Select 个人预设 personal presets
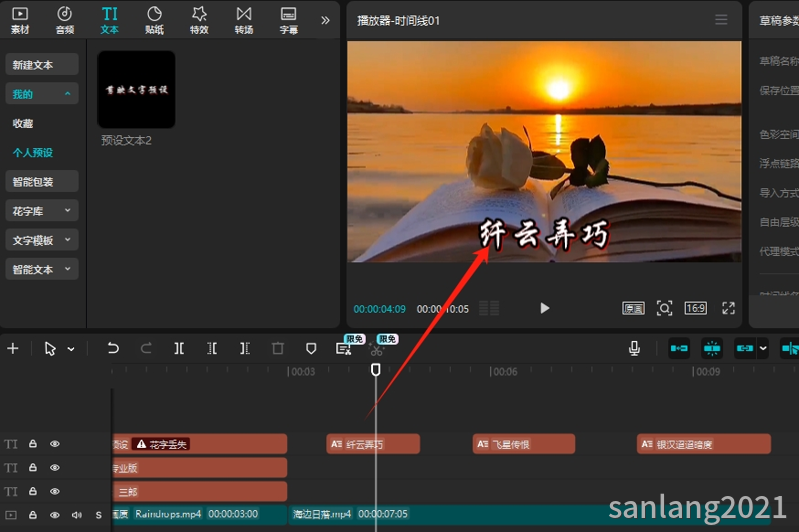 click(33, 152)
